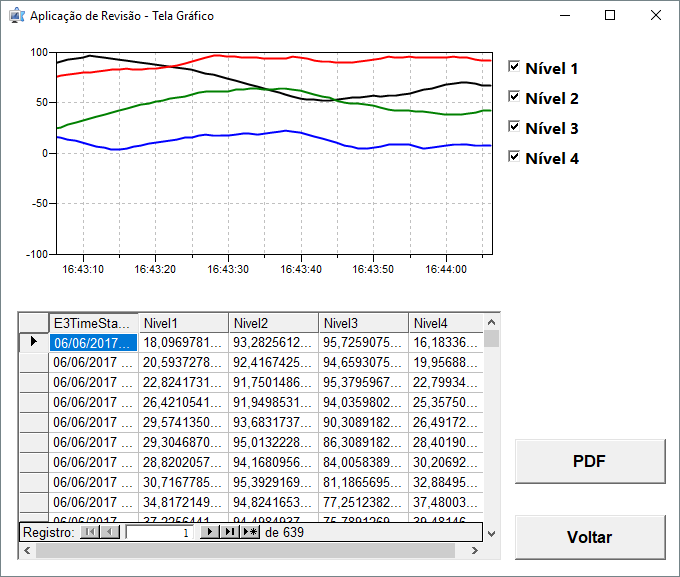Select the first row's record selector arrow

33,342
